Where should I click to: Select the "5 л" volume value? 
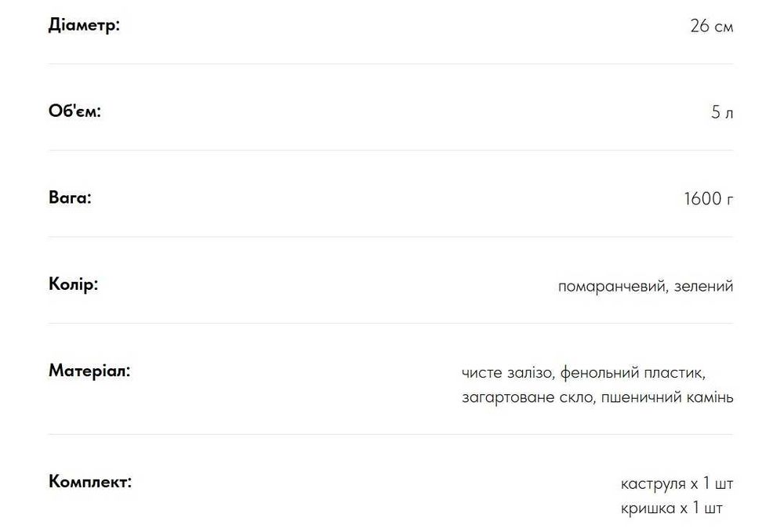722,112
